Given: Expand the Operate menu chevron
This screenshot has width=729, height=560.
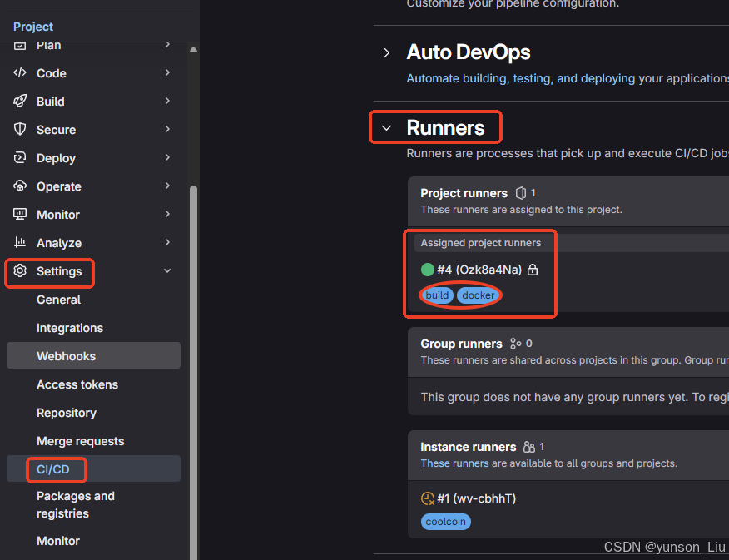Looking at the screenshot, I should 167,186.
